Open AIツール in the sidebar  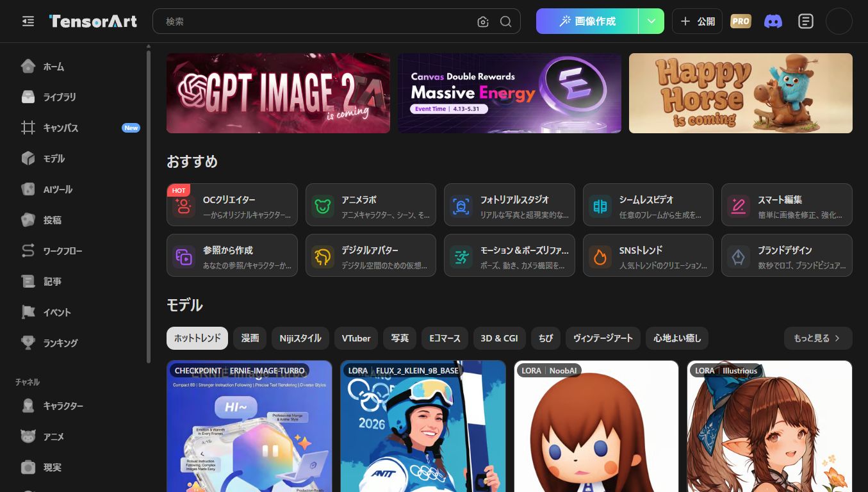pos(80,190)
